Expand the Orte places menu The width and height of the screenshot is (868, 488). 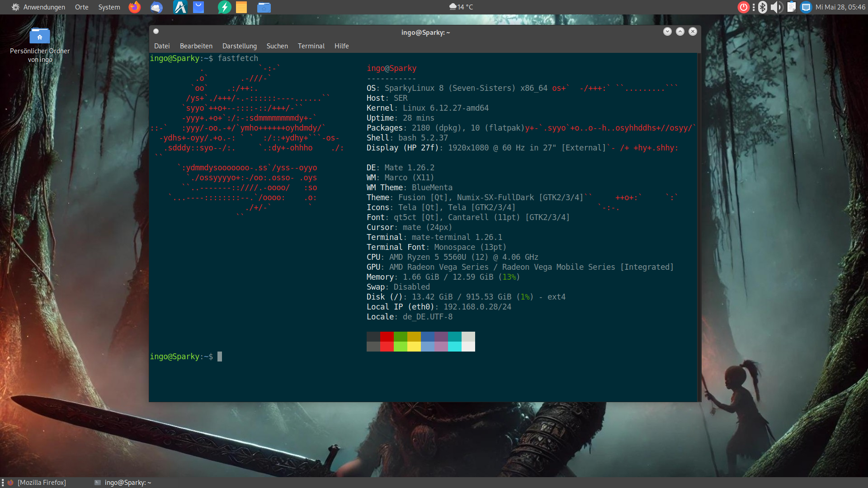pyautogui.click(x=82, y=7)
